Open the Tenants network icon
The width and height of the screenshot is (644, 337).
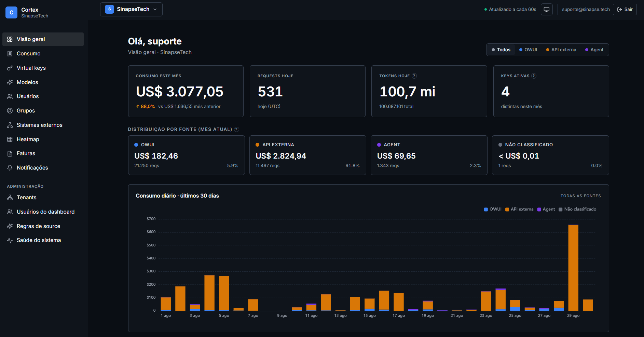[10, 198]
